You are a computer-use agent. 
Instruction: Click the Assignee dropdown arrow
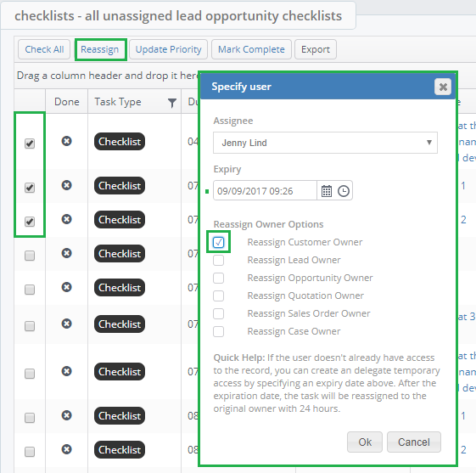click(x=429, y=143)
